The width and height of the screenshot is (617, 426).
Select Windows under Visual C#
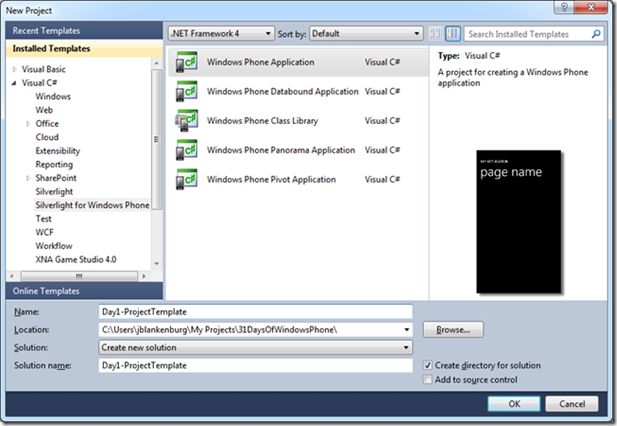pos(53,96)
